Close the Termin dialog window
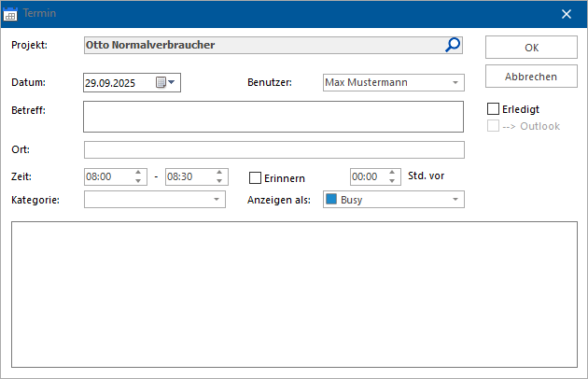The image size is (588, 379). coord(567,14)
